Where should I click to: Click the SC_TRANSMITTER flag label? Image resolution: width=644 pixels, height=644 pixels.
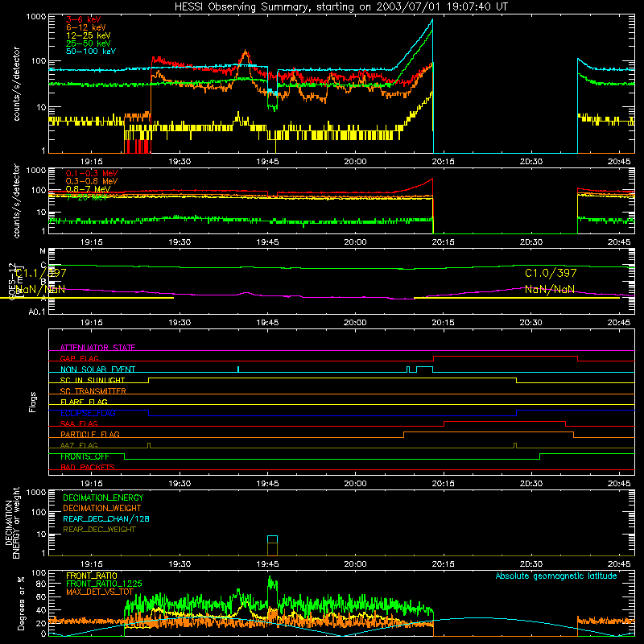[93, 391]
